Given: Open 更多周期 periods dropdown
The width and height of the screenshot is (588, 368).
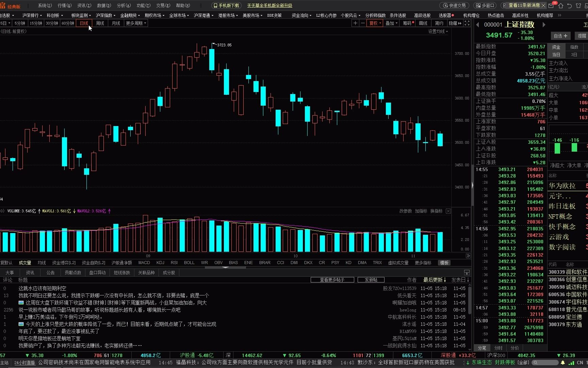Looking at the screenshot, I should coord(136,23).
